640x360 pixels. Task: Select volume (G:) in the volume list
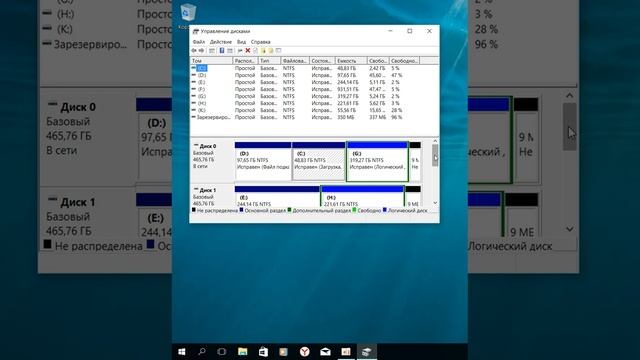(202, 96)
